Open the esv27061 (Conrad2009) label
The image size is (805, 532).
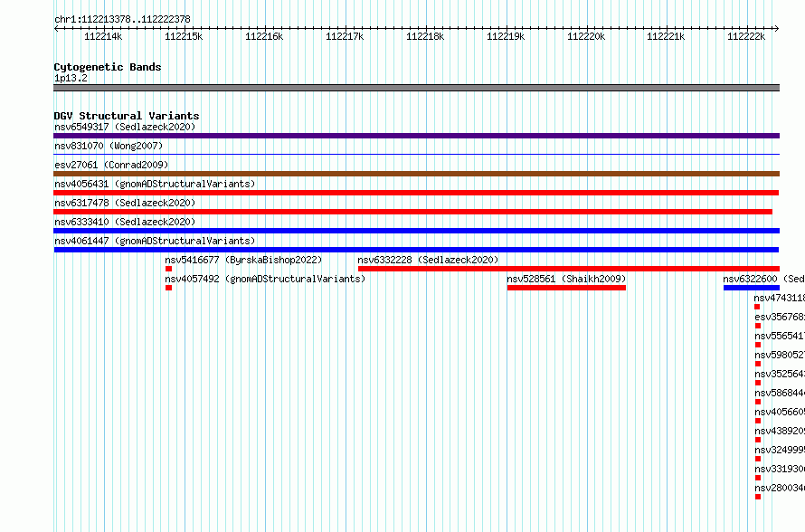pyautogui.click(x=111, y=165)
